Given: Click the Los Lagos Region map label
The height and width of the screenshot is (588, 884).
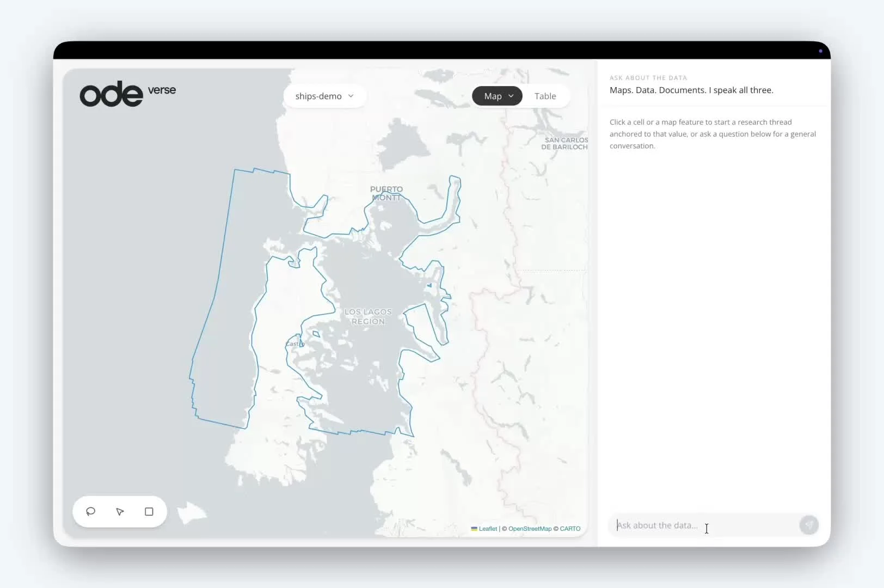Looking at the screenshot, I should [368, 316].
